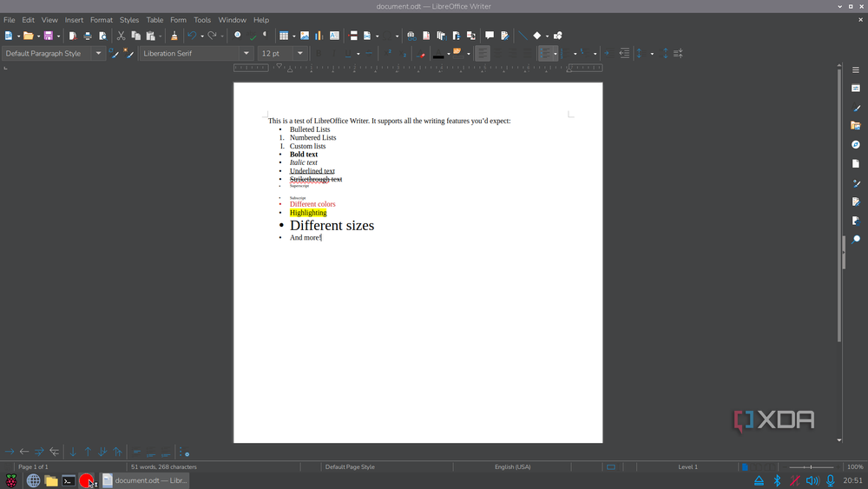Click the Insert Image icon

click(x=305, y=36)
